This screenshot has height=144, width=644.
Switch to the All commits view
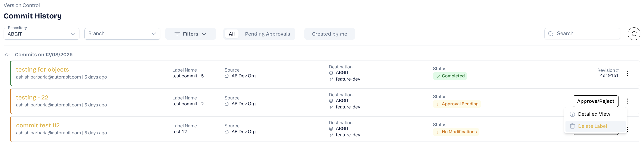tap(232, 34)
